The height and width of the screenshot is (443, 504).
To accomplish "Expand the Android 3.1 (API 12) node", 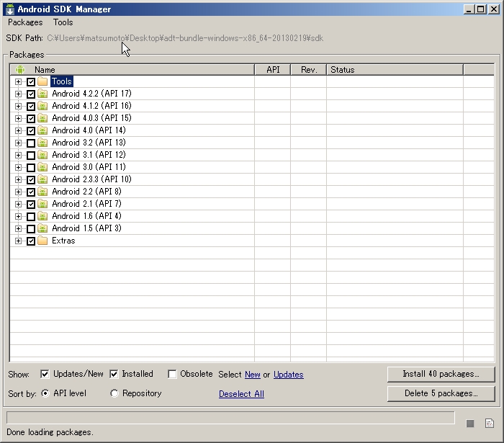I will pos(18,155).
